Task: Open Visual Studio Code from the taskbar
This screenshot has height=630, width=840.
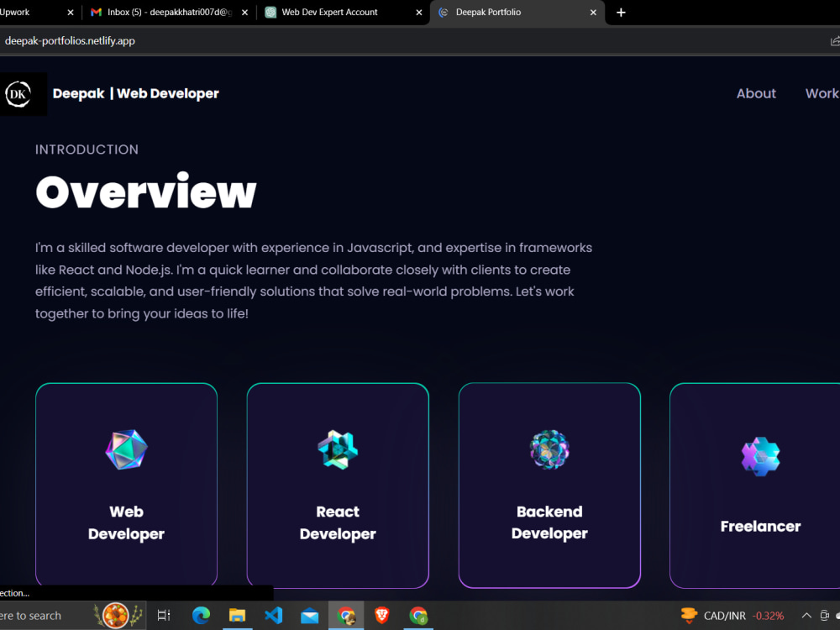Action: [x=273, y=615]
